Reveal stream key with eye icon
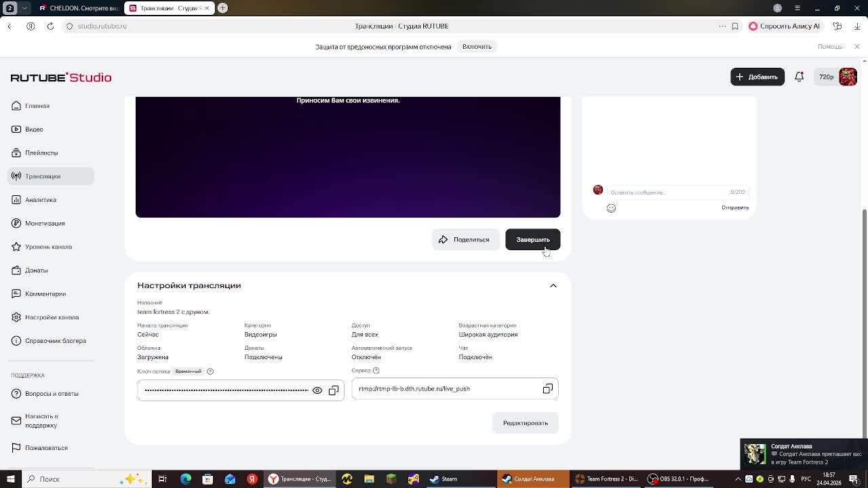This screenshot has height=488, width=868. (x=317, y=390)
